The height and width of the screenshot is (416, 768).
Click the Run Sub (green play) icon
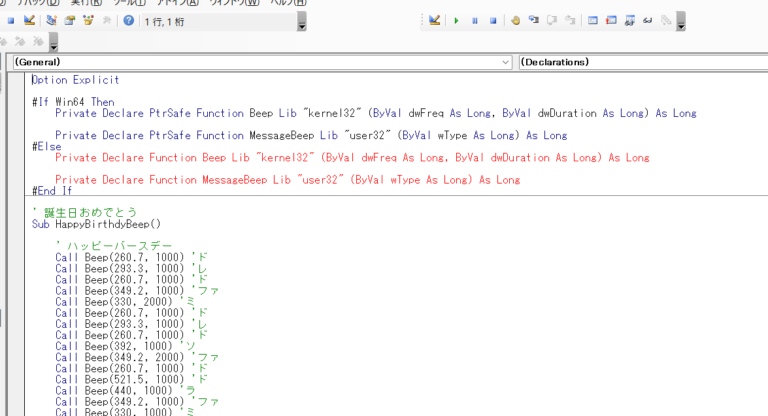pyautogui.click(x=456, y=20)
